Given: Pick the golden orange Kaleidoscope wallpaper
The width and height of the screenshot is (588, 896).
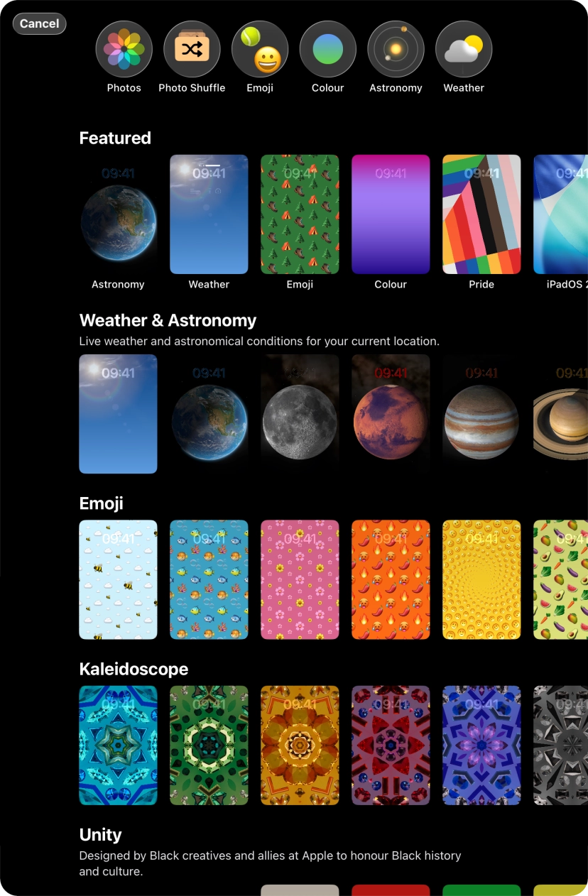Looking at the screenshot, I should click(300, 745).
